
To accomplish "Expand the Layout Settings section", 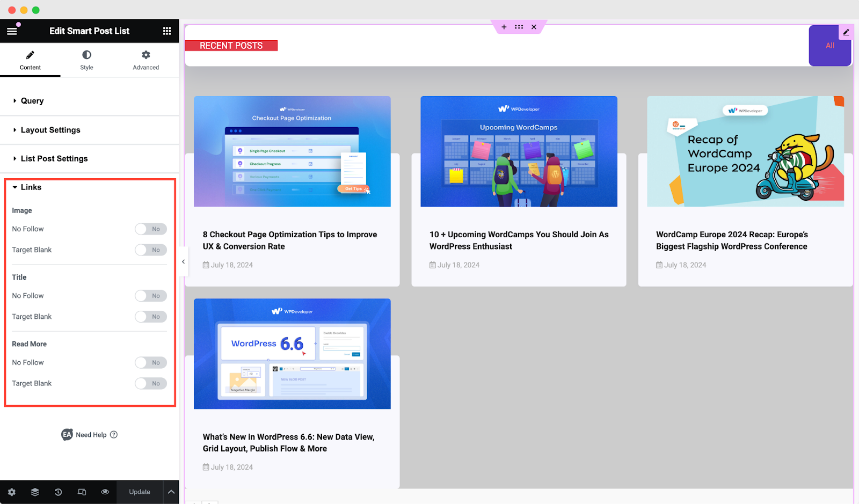I will (x=89, y=130).
